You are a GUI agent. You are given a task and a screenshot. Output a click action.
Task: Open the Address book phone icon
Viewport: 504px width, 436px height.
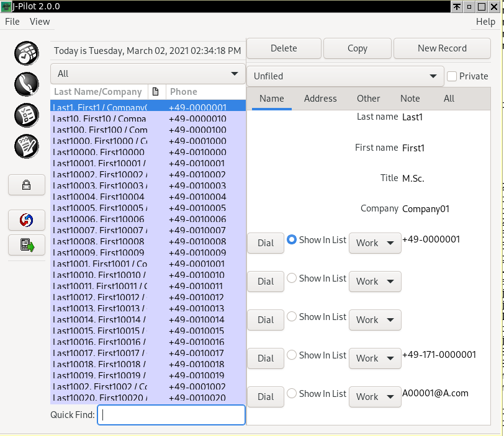tap(26, 84)
